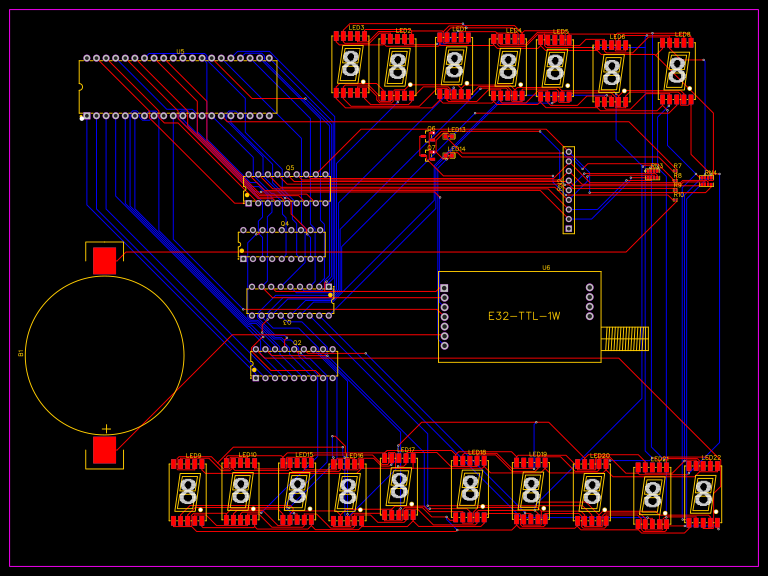Image resolution: width=768 pixels, height=576 pixels.
Task: Select the U5 microcontroller chip footprint
Action: pyautogui.click(x=178, y=87)
